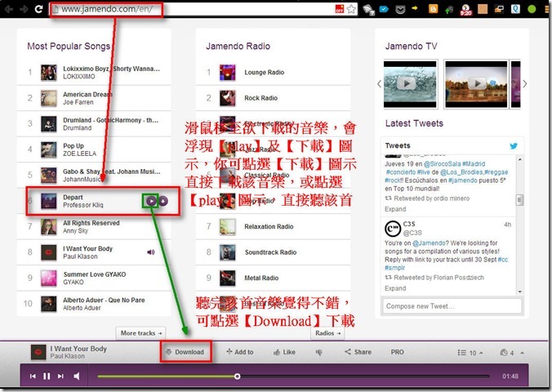This screenshot has height=392, width=552.
Task: Click Summer Love GYAKO album thumbnail
Action: click(x=48, y=278)
